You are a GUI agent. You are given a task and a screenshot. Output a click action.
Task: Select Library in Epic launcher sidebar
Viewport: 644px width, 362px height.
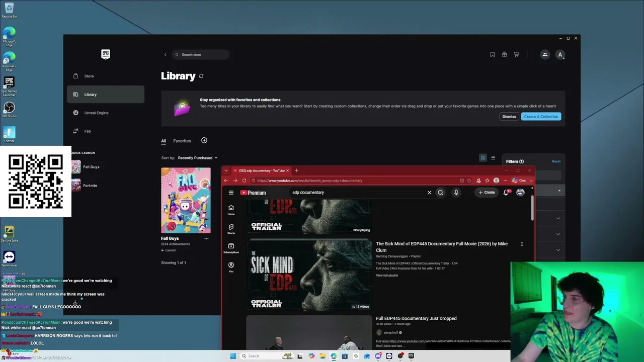(x=106, y=95)
